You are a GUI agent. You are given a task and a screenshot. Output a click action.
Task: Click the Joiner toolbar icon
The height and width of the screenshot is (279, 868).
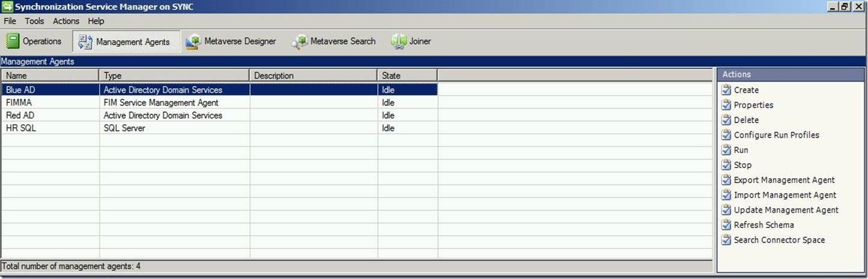(398, 41)
